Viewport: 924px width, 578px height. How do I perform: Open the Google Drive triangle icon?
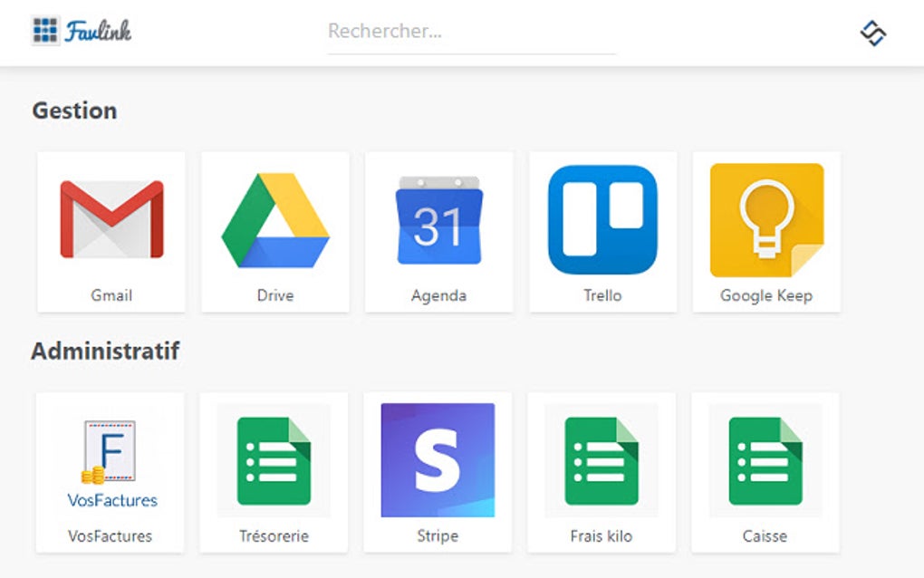[275, 220]
